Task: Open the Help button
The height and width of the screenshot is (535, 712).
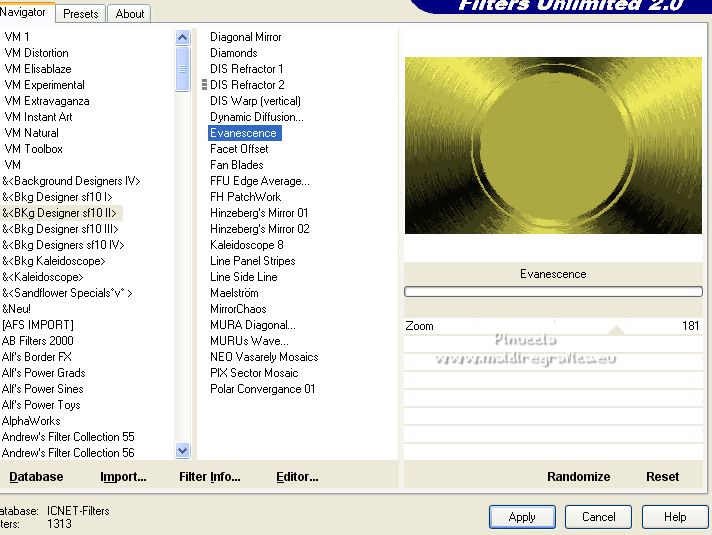Action: pyautogui.click(x=675, y=517)
